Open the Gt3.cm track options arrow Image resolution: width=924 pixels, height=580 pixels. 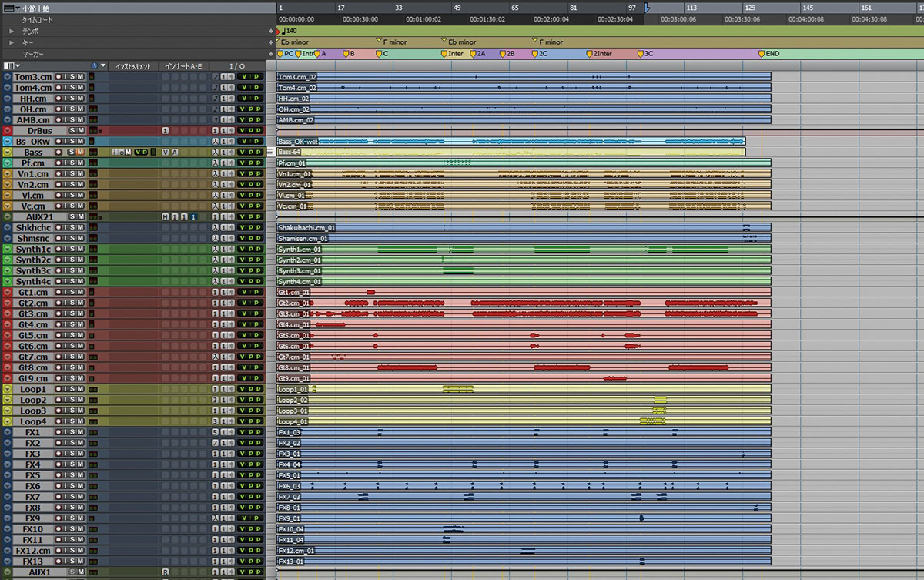coord(8,314)
